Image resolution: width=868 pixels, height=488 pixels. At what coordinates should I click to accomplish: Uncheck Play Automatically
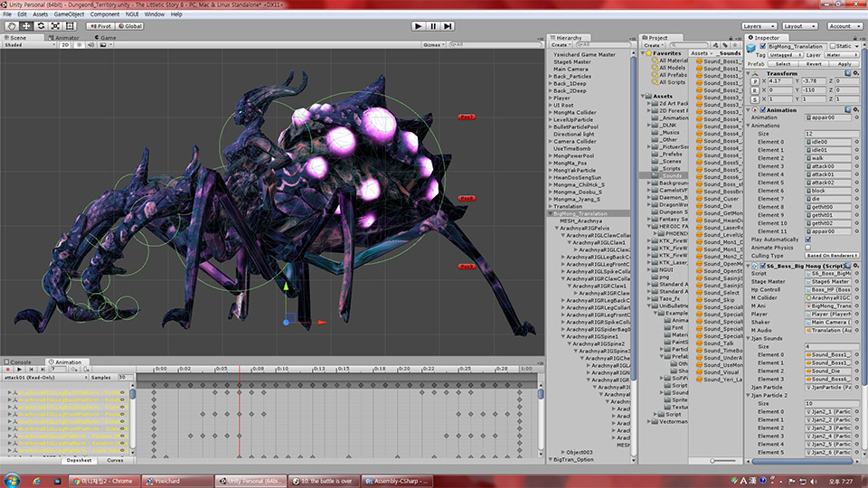pos(808,239)
